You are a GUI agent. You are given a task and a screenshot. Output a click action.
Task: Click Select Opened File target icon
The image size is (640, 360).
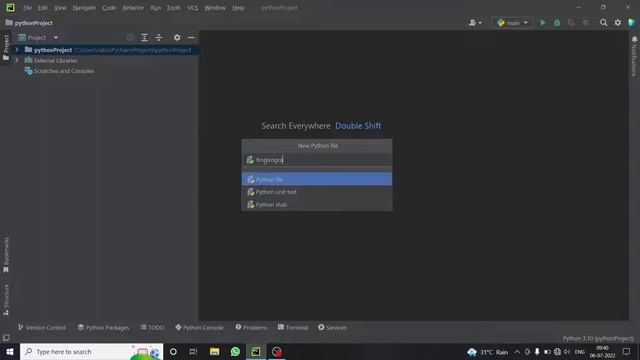coord(130,38)
